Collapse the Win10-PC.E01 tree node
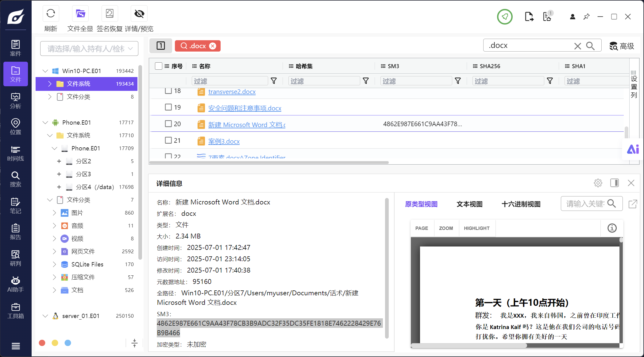The image size is (644, 357). pos(45,71)
